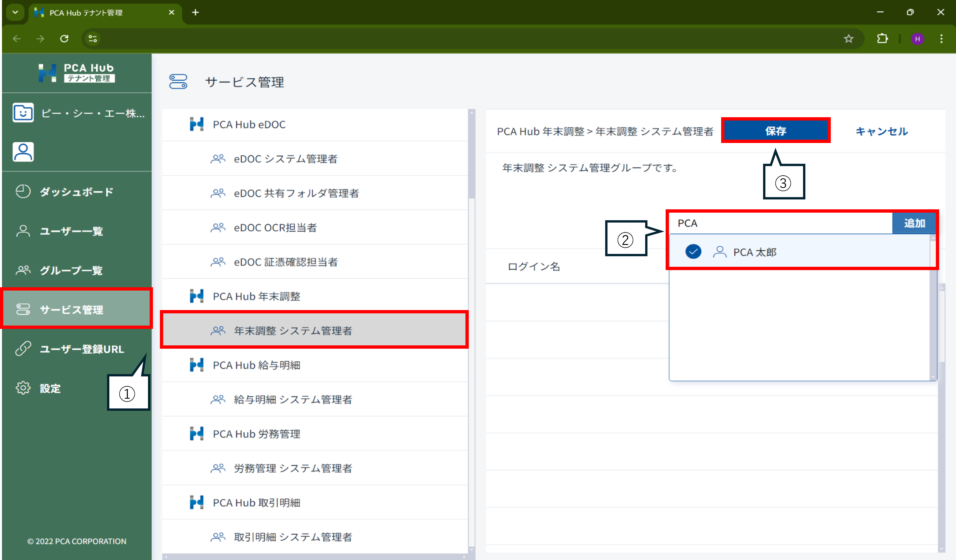Click the site information icon in address bar

pos(93,39)
